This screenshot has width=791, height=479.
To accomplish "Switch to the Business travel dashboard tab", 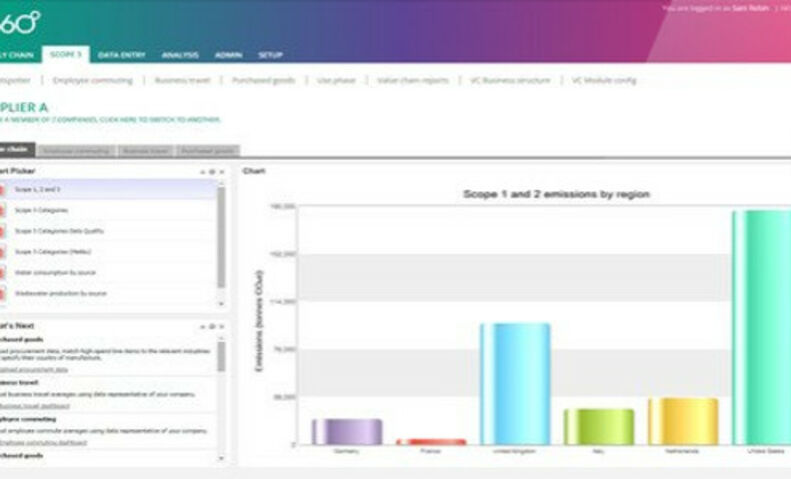I will point(144,151).
